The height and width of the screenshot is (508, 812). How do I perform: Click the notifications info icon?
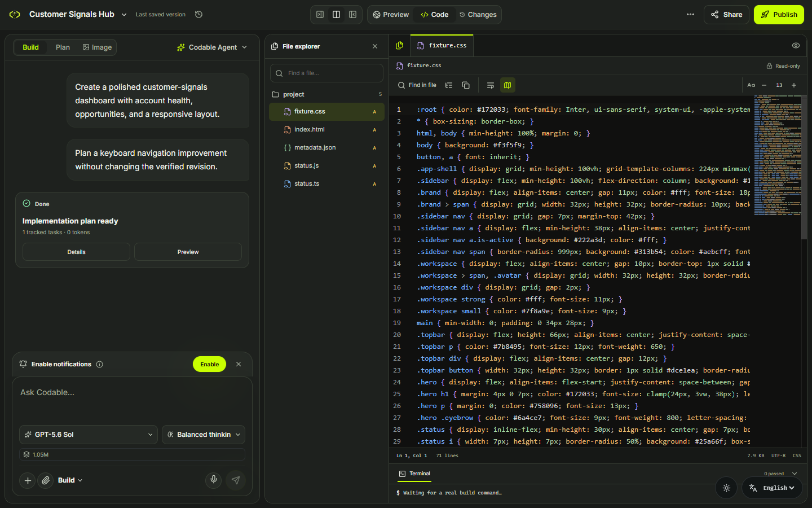(100, 364)
